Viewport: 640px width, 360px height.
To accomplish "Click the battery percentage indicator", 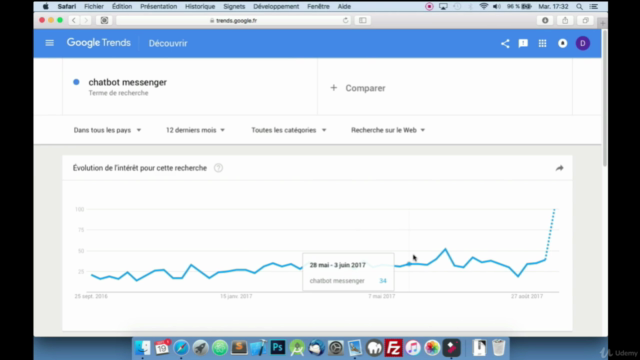I will pyautogui.click(x=519, y=7).
